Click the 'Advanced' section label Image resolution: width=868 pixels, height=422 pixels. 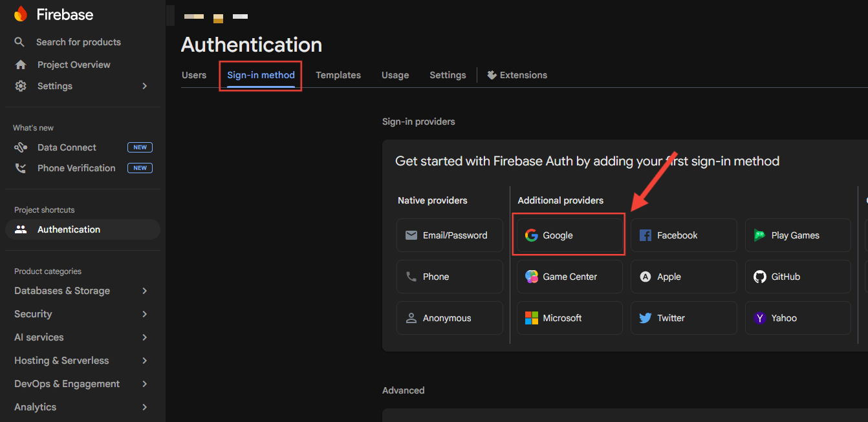click(404, 390)
